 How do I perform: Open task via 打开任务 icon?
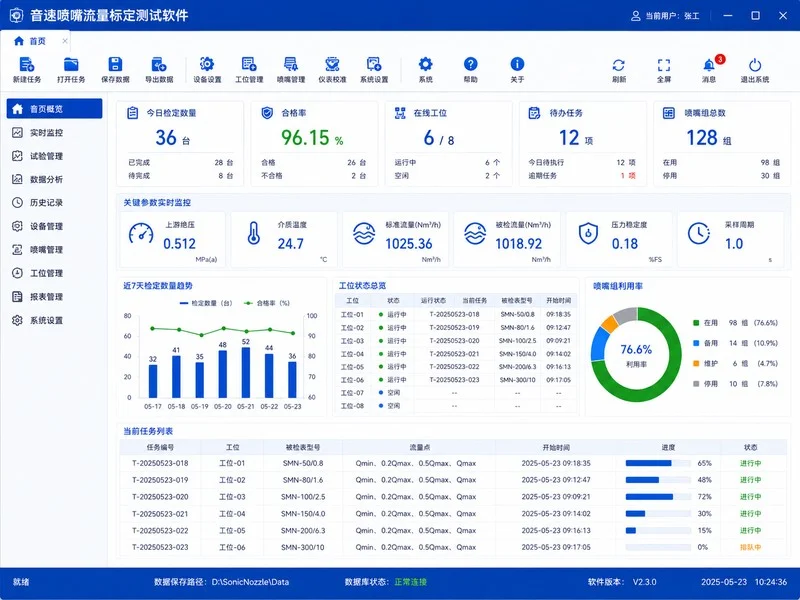coord(71,64)
